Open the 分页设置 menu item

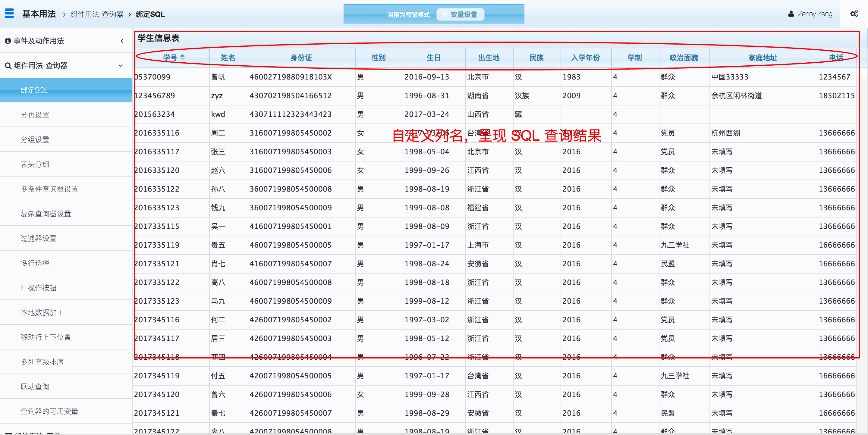pyautogui.click(x=35, y=115)
